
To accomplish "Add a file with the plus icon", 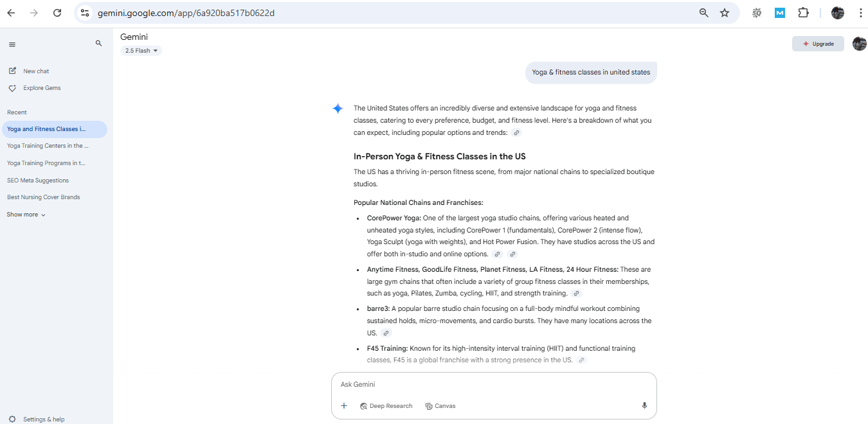I will [x=344, y=406].
